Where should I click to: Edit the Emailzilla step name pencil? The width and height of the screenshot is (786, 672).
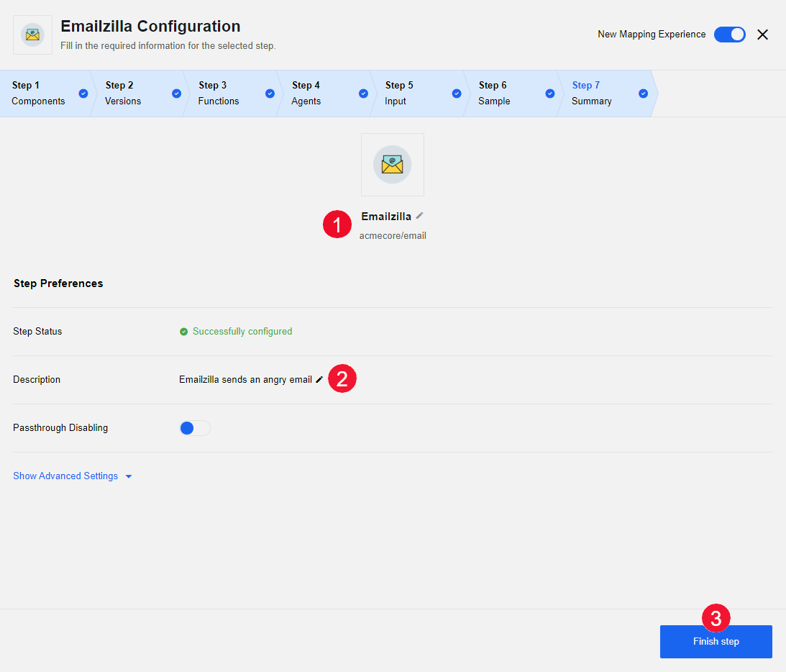[419, 216]
